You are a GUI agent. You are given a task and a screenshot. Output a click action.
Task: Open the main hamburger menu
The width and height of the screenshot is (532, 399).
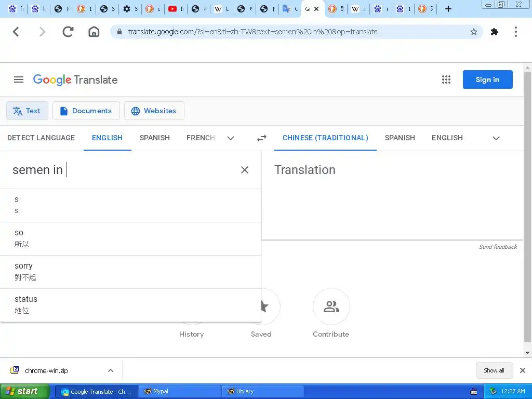click(x=19, y=79)
